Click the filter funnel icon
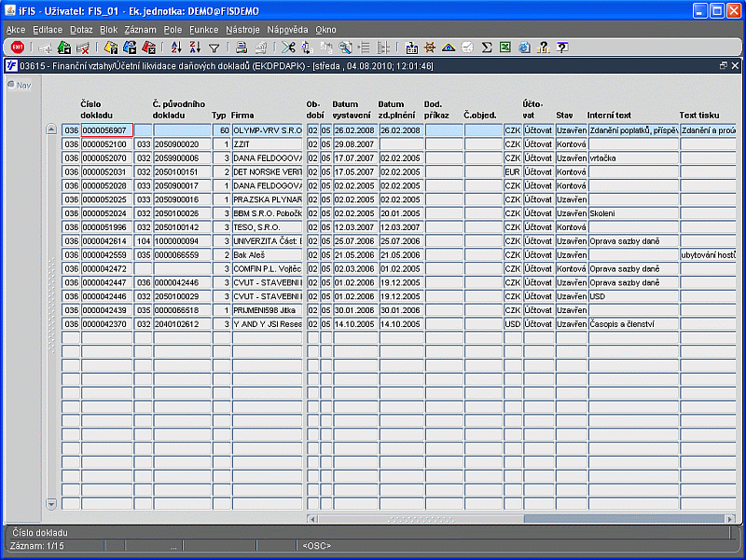The image size is (746, 560). click(x=214, y=48)
